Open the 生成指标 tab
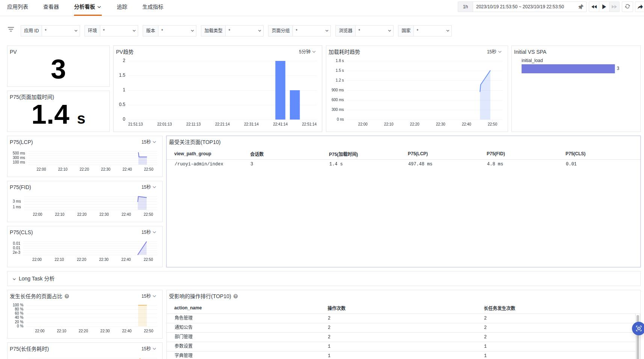The width and height of the screenshot is (644, 359). point(153,7)
